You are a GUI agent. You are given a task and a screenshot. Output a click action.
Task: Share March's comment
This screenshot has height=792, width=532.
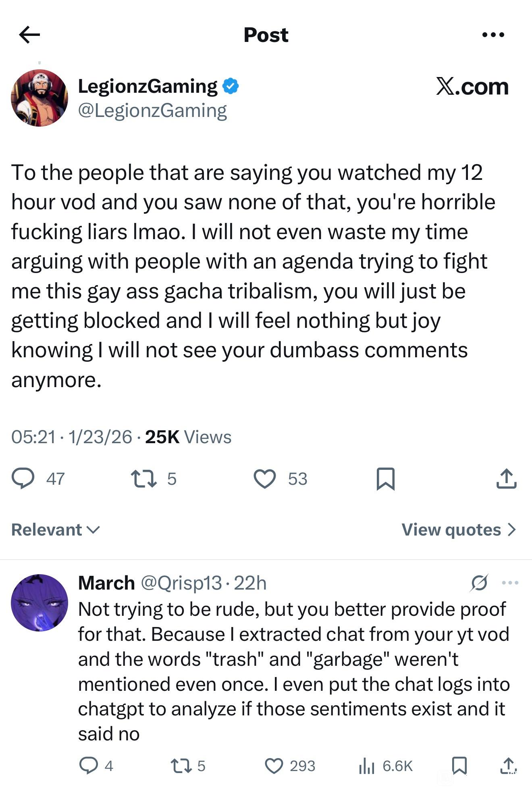point(508,765)
